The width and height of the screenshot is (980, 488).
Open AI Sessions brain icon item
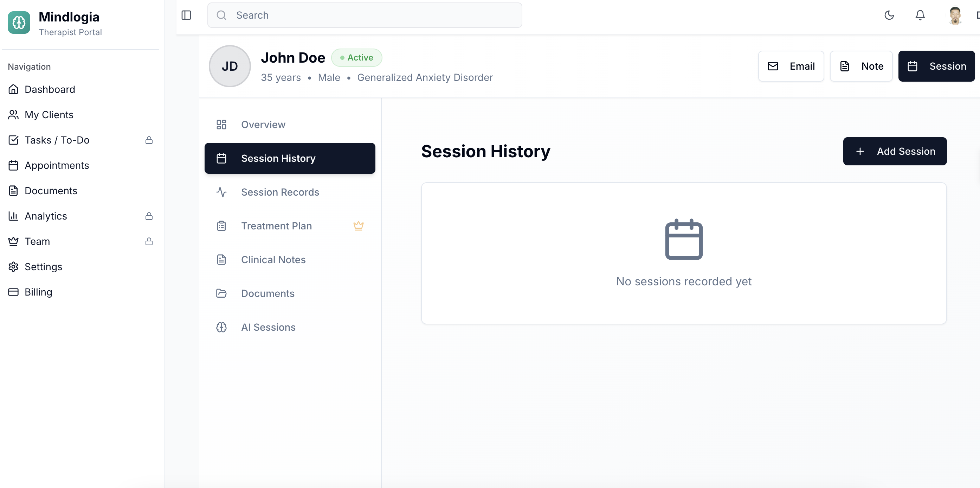(268, 327)
